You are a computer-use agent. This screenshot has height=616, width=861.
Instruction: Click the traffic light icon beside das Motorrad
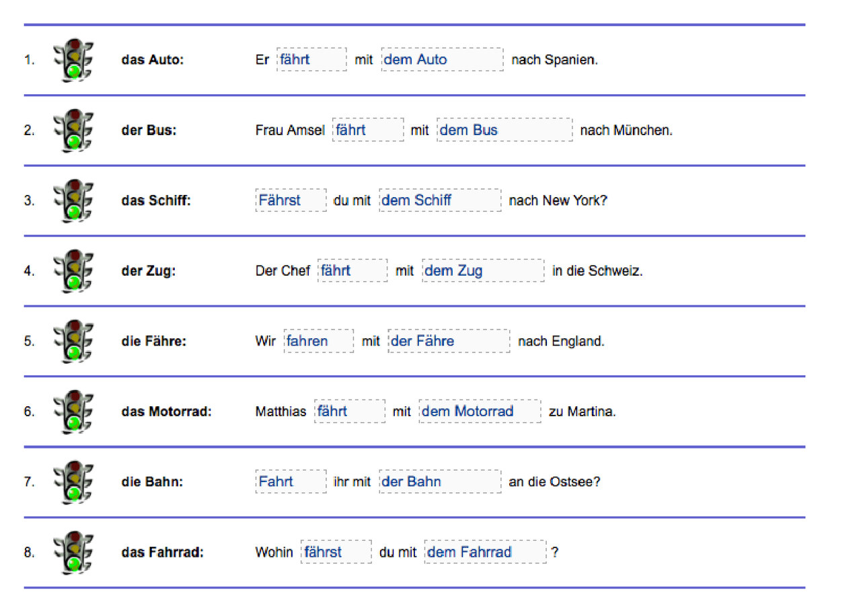click(x=73, y=412)
